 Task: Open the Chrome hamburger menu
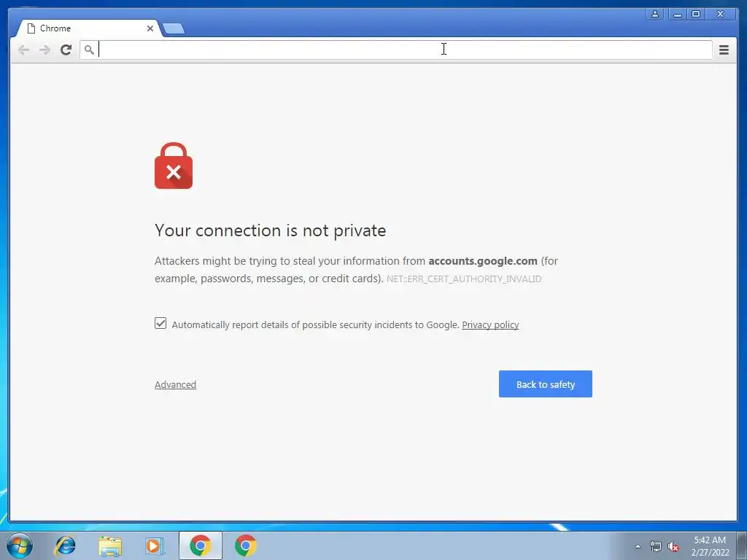tap(724, 50)
